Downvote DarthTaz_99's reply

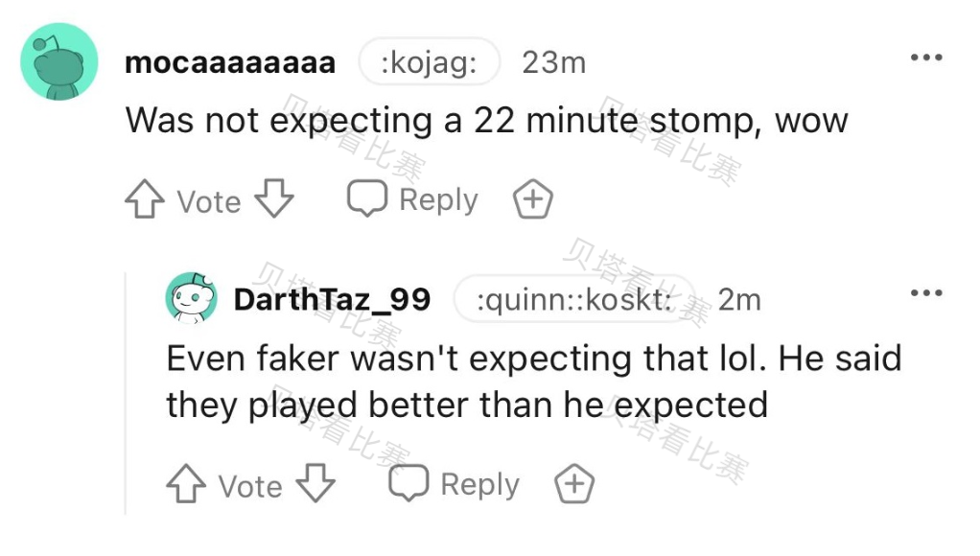[316, 484]
